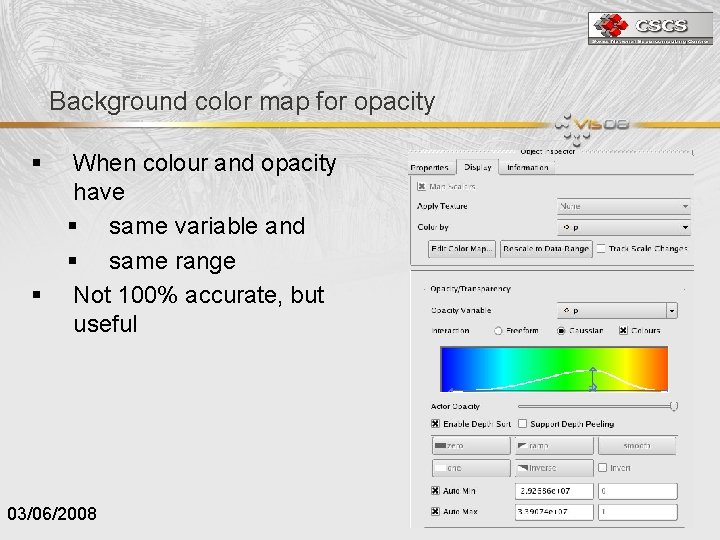Toggle the Colours checkbox
Image resolution: width=720 pixels, height=540 pixels.
623,331
